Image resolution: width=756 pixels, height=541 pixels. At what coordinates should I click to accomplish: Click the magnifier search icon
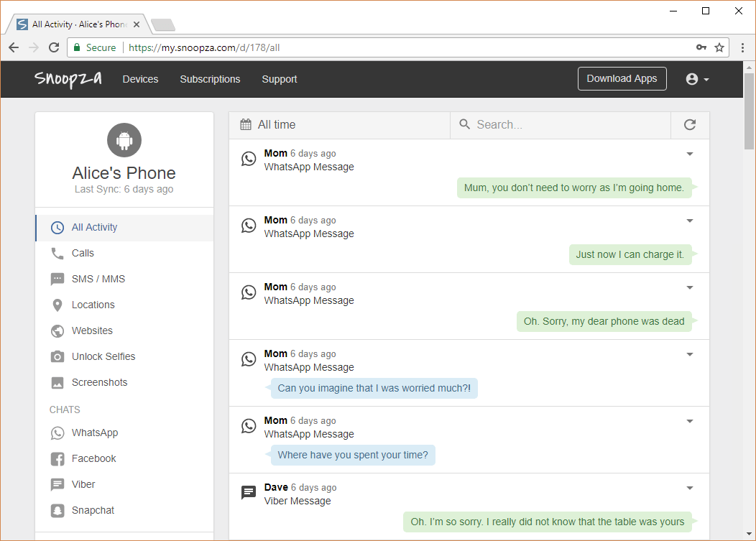(464, 124)
